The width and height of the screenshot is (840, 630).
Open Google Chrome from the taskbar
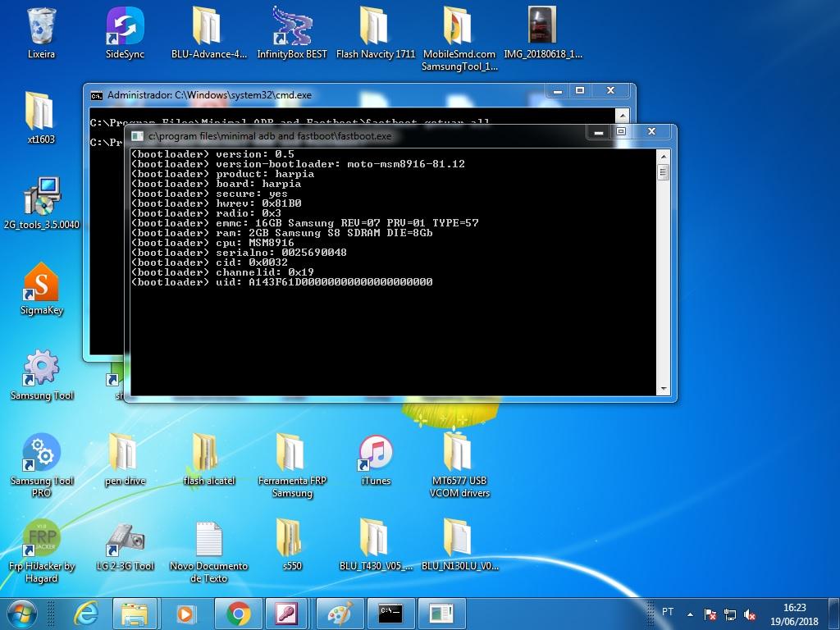[239, 614]
